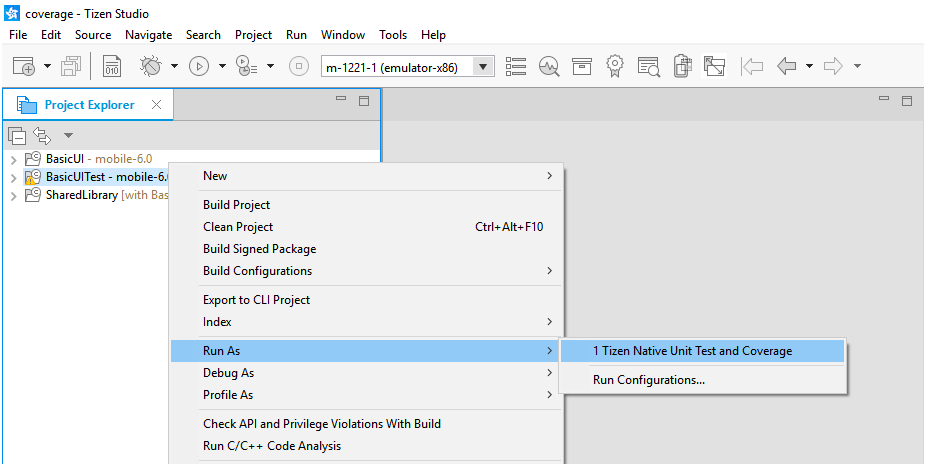Click the Stop circle icon in toolbar
Screen dimensions: 927x469
point(298,67)
